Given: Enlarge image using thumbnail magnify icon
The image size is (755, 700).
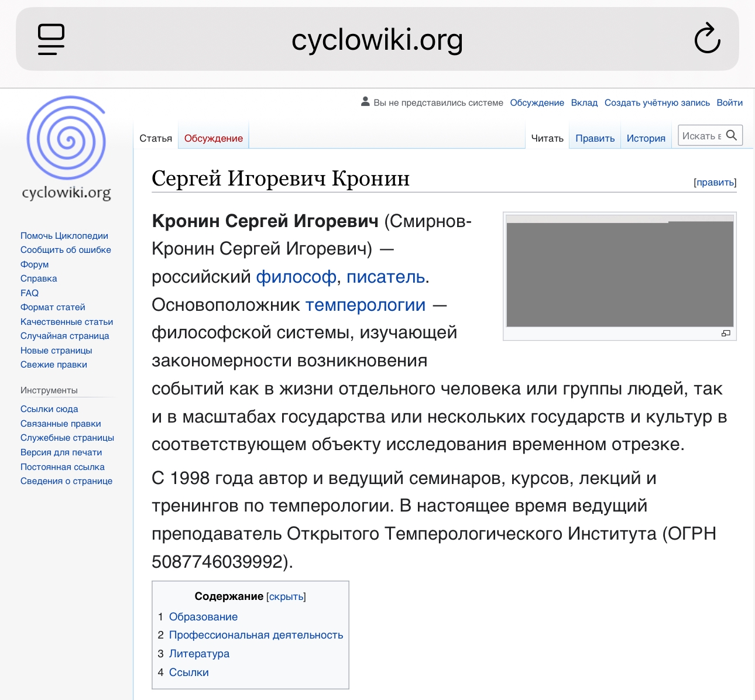Looking at the screenshot, I should click(x=726, y=333).
